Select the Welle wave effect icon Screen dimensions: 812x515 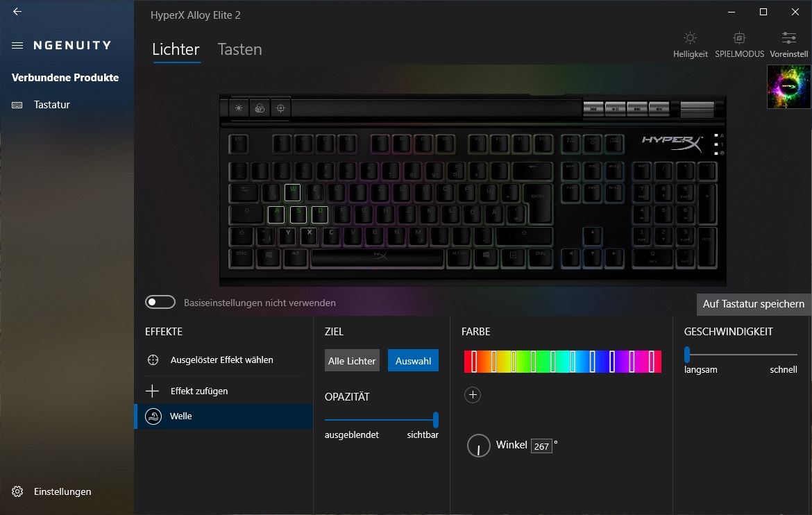tap(153, 416)
